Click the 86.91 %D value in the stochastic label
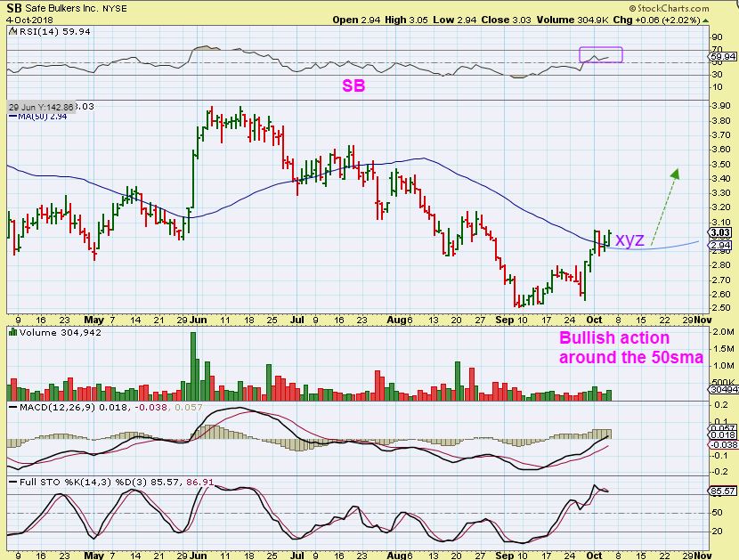This screenshot has height=560, width=739. (199, 483)
